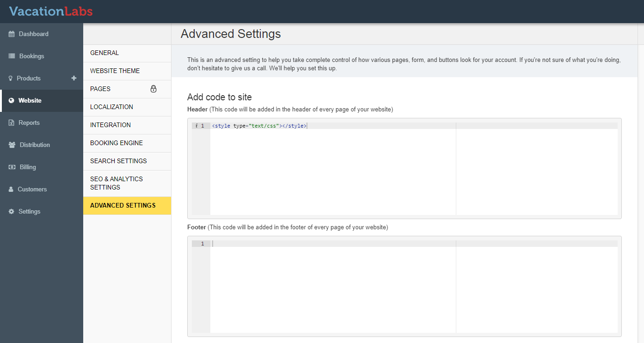This screenshot has width=644, height=343.
Task: Click the Settings gear icon in sidebar
Action: [x=12, y=212]
